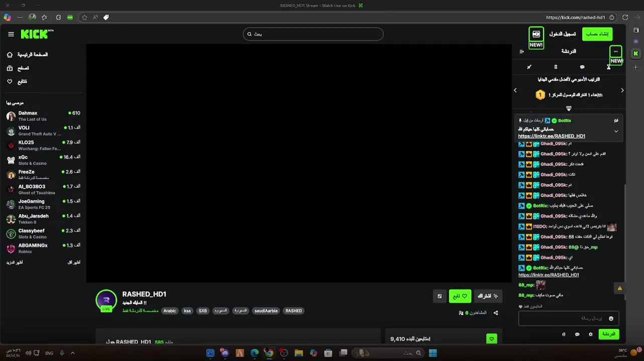Click the ksa tag

tap(187, 311)
